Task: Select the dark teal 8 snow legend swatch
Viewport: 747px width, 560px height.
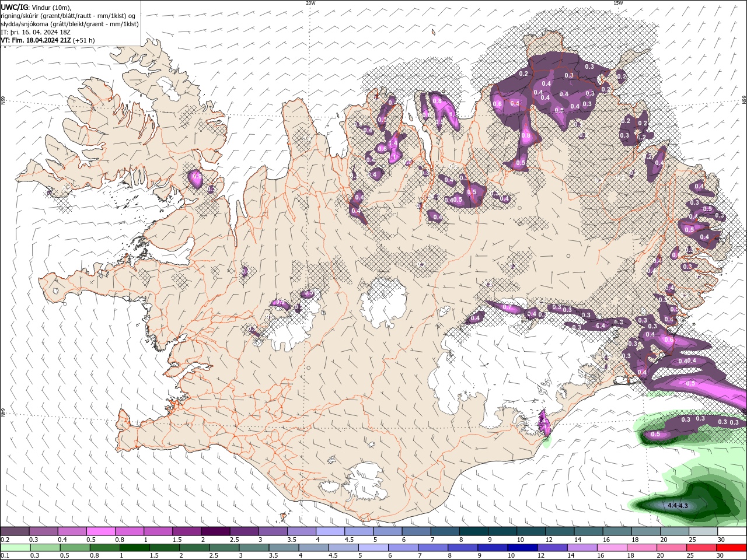Action: pos(474,531)
